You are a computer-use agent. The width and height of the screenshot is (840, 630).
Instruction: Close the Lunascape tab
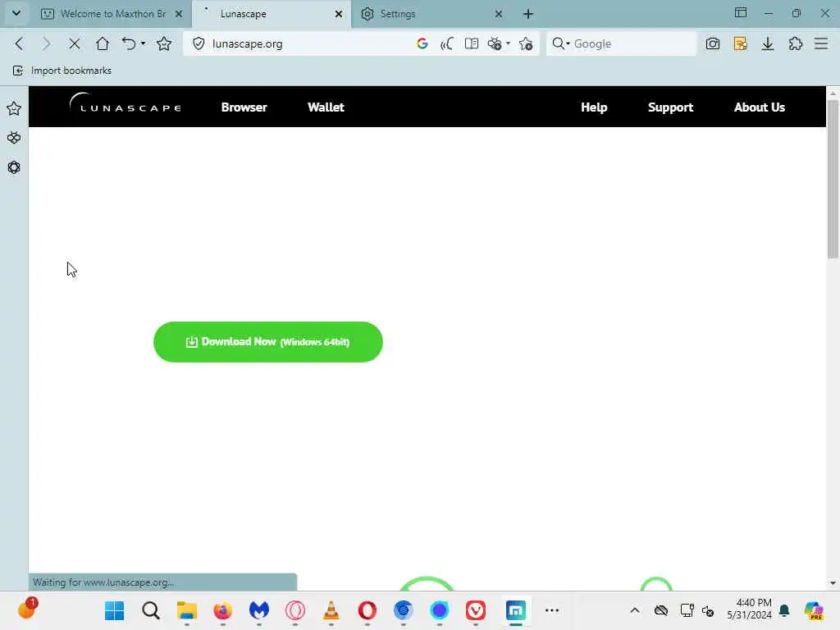coord(339,14)
